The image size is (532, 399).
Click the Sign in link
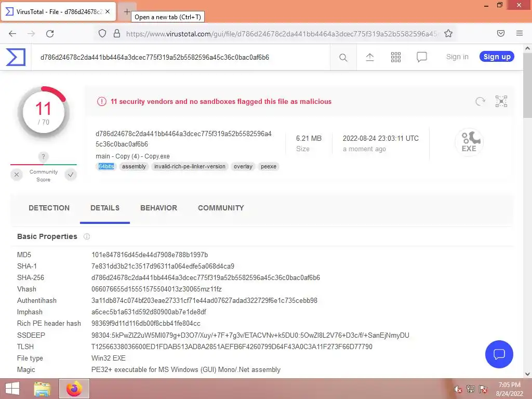[457, 57]
